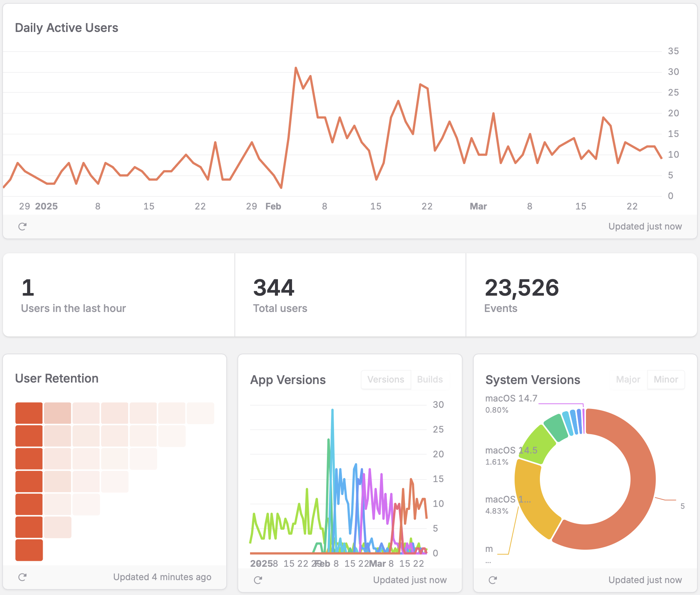Select the macOS 14.7 legend label
The image size is (700, 595).
coord(511,398)
